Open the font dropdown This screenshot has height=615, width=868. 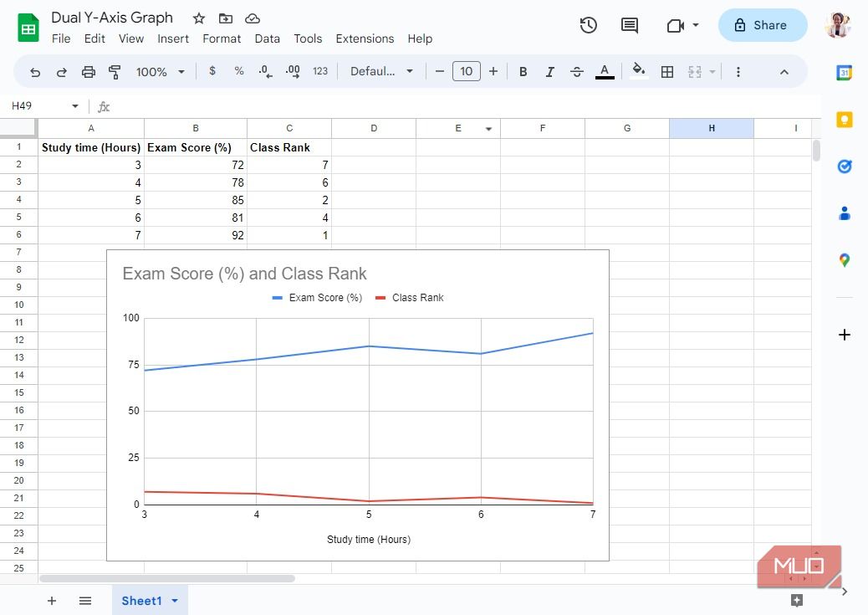381,71
